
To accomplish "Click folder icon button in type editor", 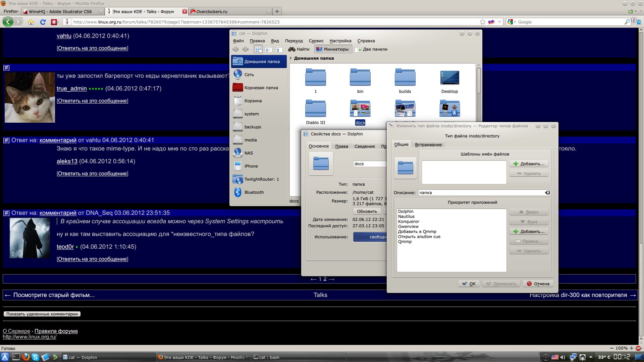I will point(405,168).
